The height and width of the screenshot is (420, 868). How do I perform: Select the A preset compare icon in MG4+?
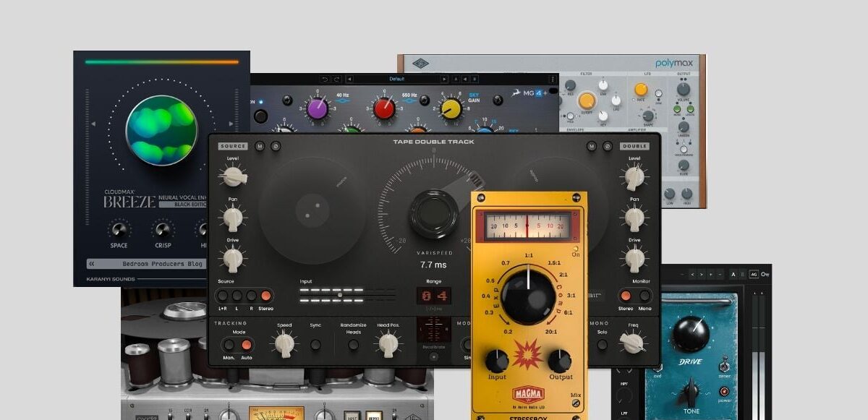click(x=456, y=79)
